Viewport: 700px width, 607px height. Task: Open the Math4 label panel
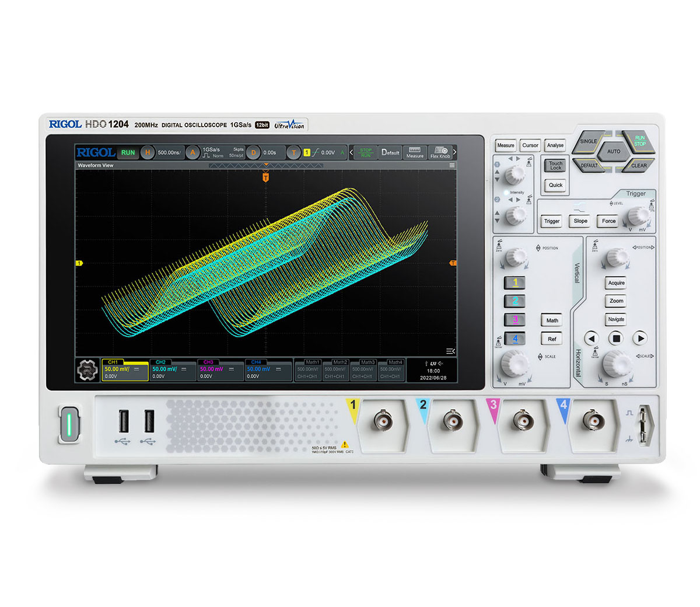[390, 369]
